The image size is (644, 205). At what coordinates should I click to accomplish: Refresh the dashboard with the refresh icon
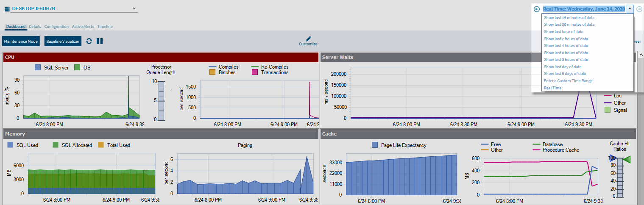[89, 41]
